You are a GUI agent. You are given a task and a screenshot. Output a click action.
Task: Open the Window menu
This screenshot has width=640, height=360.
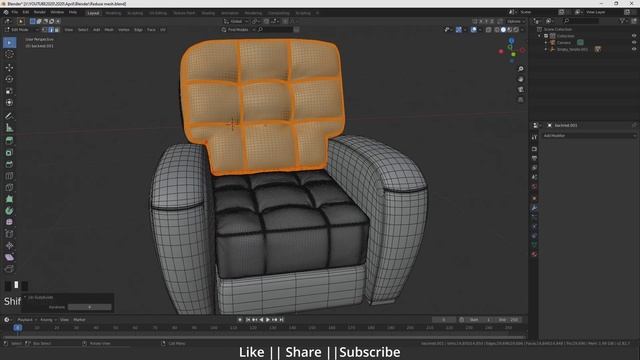click(57, 13)
